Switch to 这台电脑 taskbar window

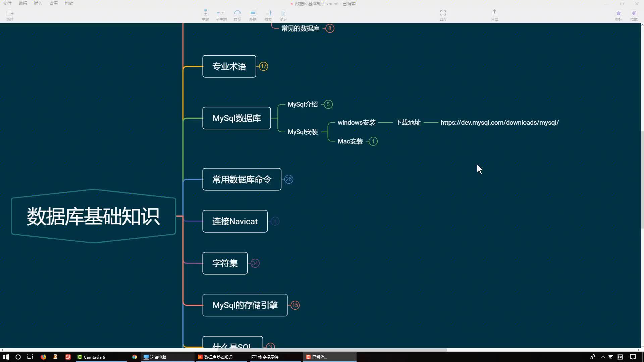click(x=167, y=357)
